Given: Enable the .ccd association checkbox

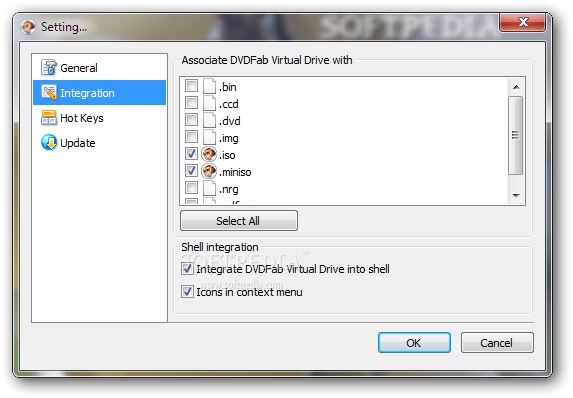Looking at the screenshot, I should pos(191,103).
